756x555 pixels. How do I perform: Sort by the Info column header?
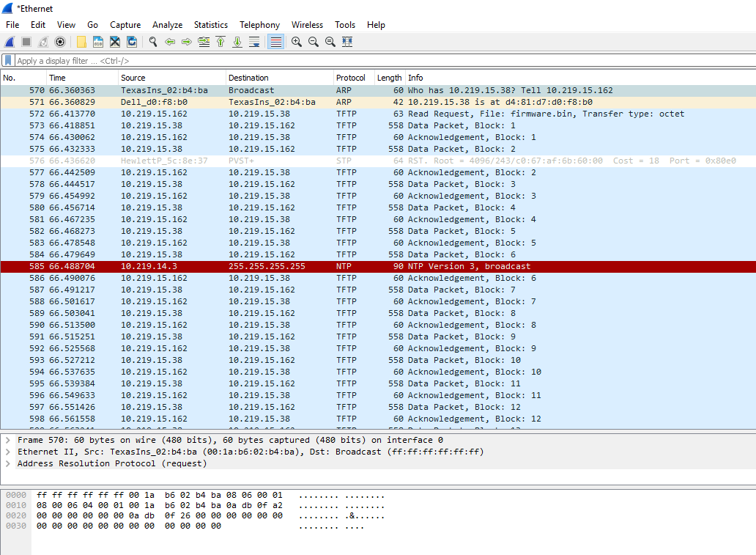click(580, 78)
